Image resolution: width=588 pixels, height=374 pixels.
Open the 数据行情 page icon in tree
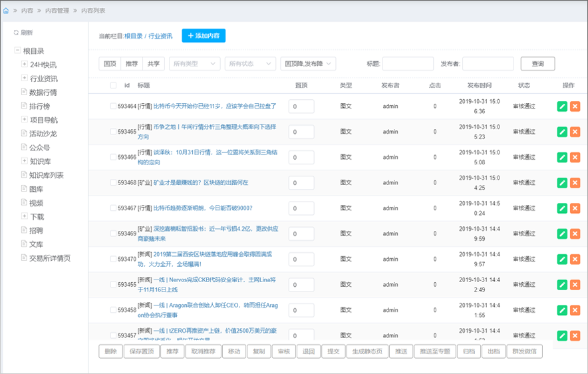[24, 93]
